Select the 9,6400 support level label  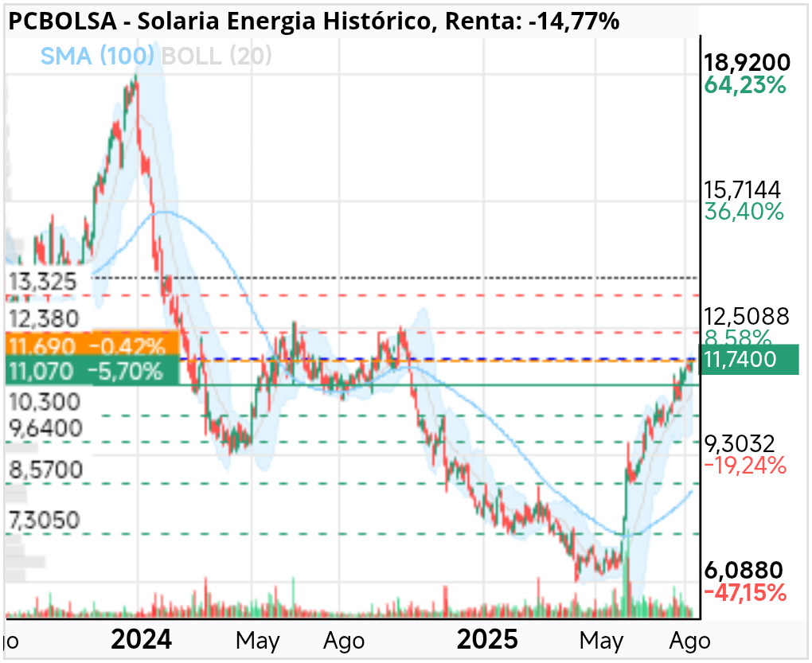(x=45, y=428)
